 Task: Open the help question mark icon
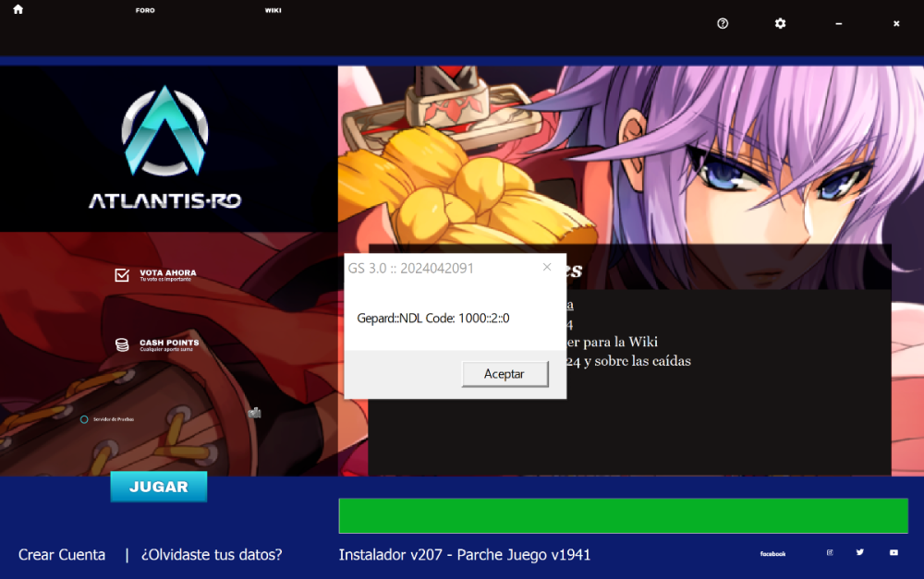point(723,23)
